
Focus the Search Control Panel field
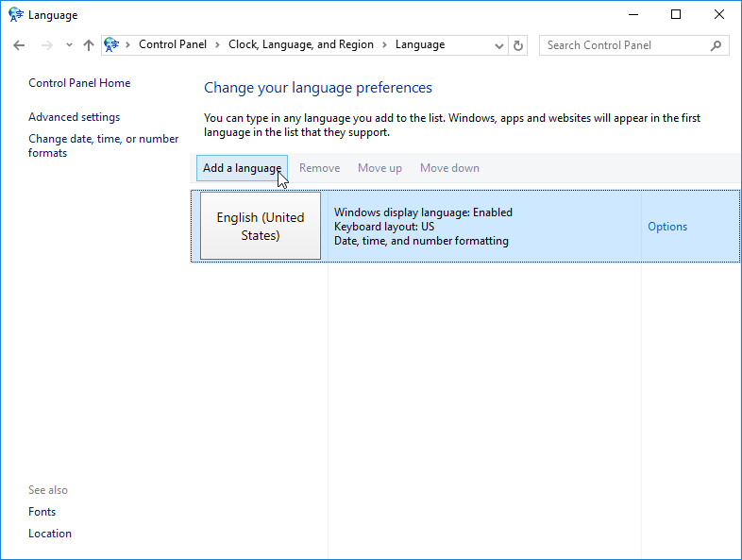(623, 45)
